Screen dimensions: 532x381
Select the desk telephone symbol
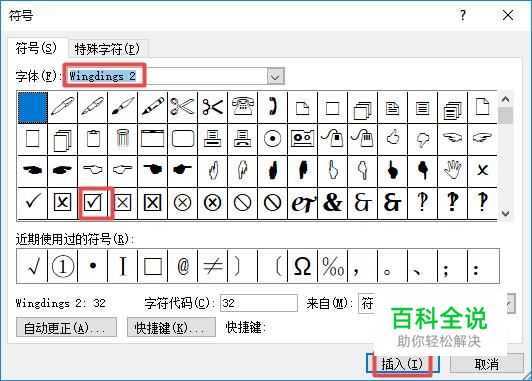(x=243, y=107)
